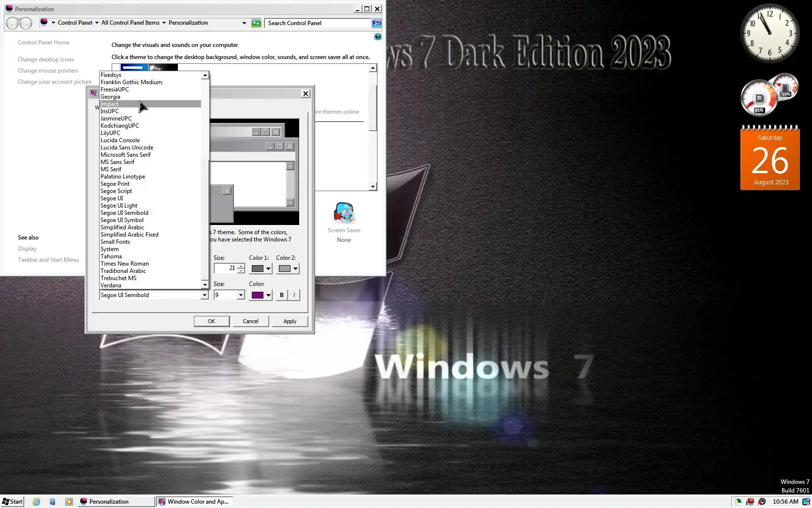This screenshot has width=812, height=508.
Task: Click the taskbar clock showing 10:56 AM
Action: tap(785, 502)
